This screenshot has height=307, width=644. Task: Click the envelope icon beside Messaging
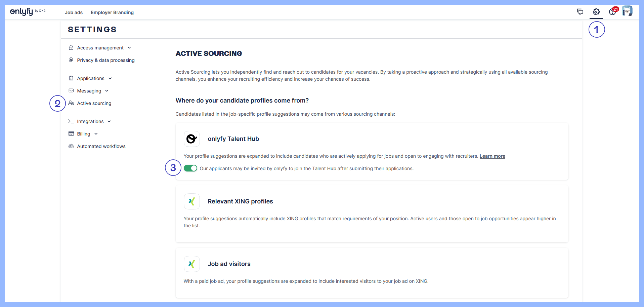pyautogui.click(x=71, y=90)
